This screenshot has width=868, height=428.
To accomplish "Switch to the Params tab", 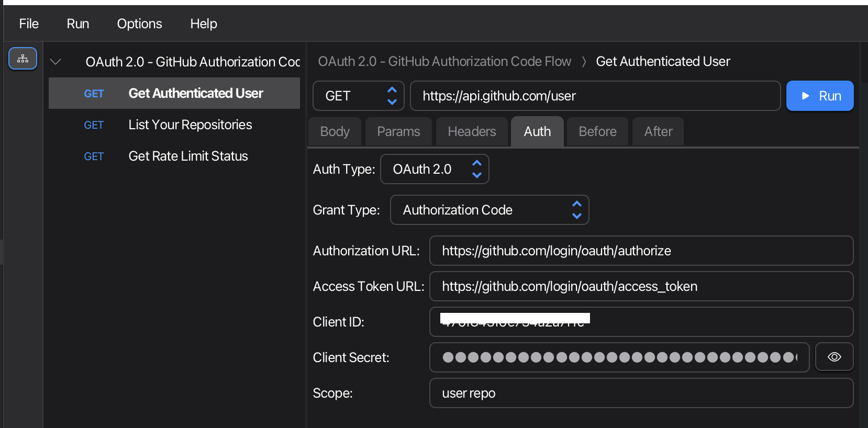I will (x=398, y=131).
